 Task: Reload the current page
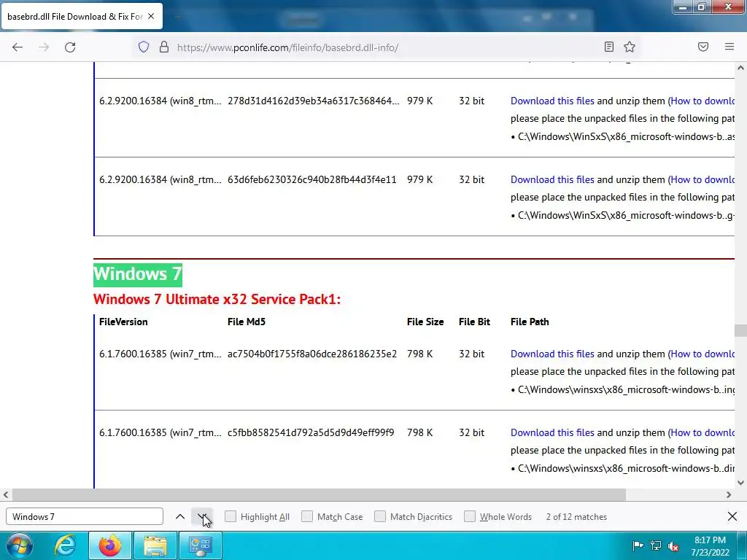coord(70,47)
